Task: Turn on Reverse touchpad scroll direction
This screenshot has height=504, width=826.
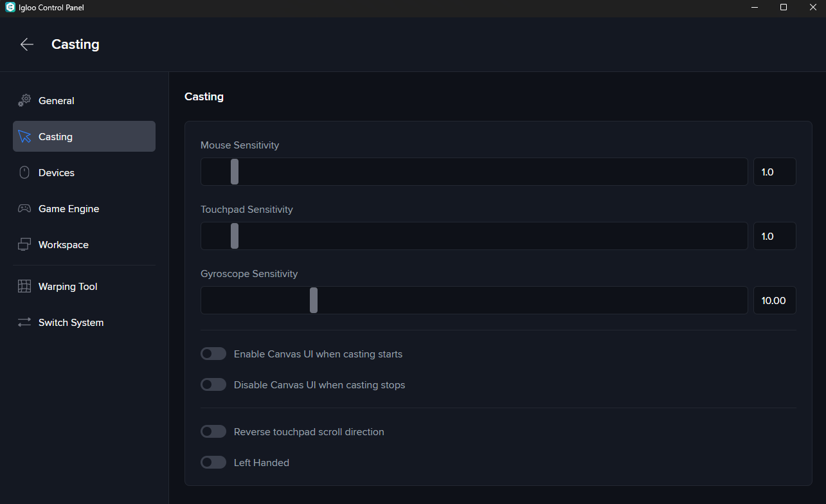Action: [213, 431]
